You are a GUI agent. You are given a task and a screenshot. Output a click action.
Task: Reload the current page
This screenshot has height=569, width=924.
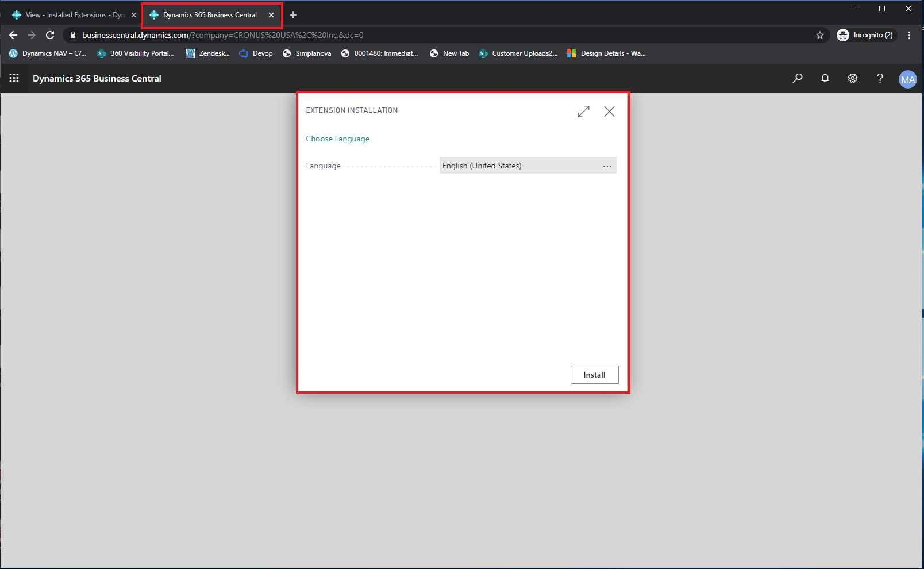[x=50, y=35]
